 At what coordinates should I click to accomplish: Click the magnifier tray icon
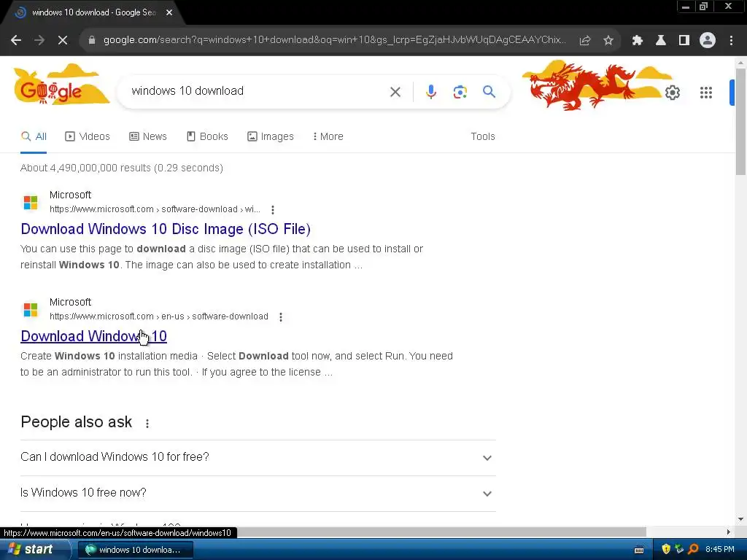tap(693, 550)
